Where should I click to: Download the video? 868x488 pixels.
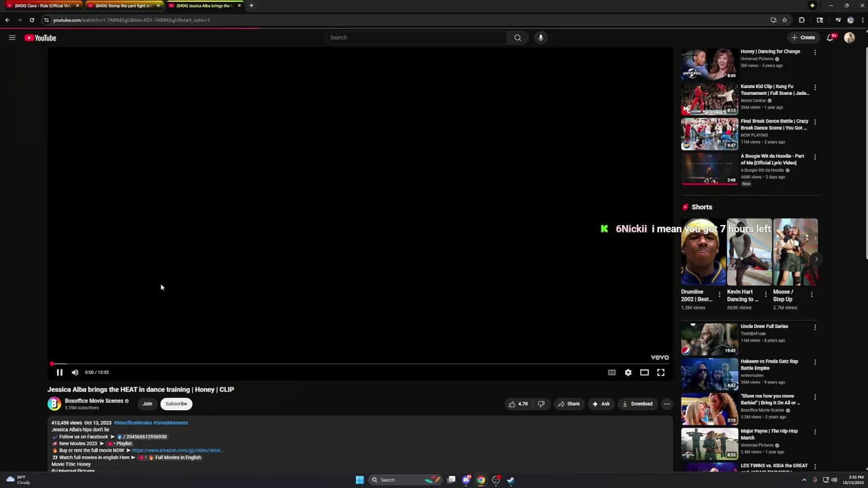tap(637, 404)
